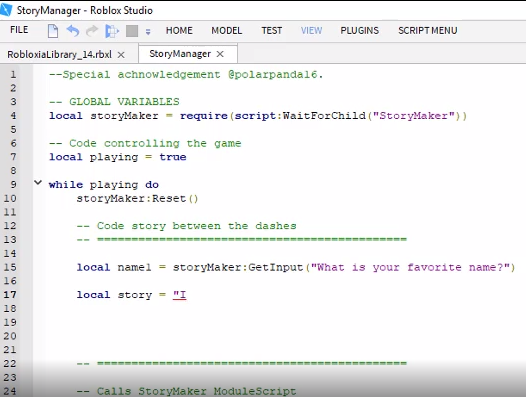Select the VIEW ribbon tab
This screenshot has width=526, height=397.
(311, 31)
